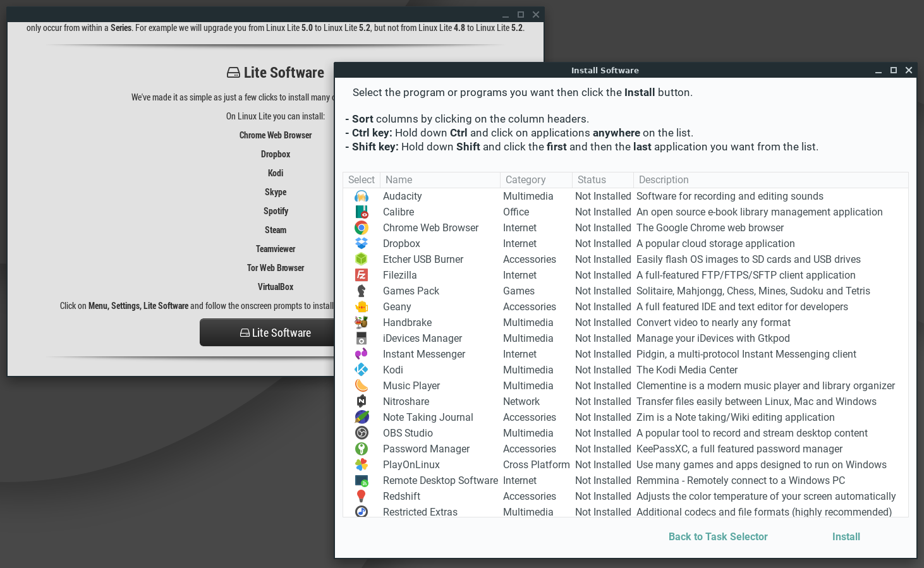924x568 pixels.
Task: Click the Music Player Clementine icon
Action: click(x=362, y=385)
